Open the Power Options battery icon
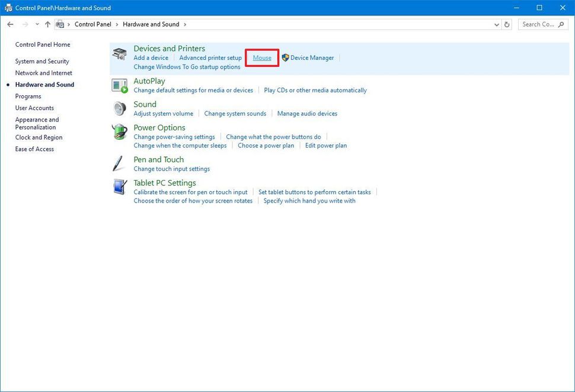Screen dimensions: 575x392 pos(119,132)
